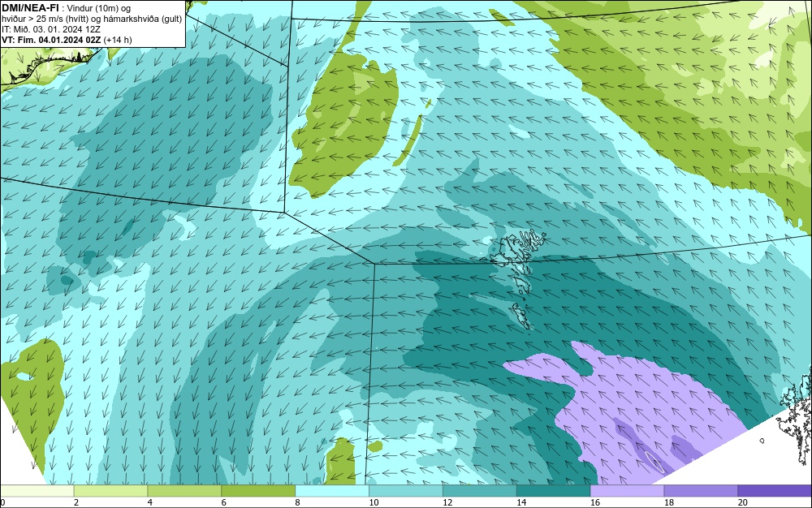Image resolution: width=812 pixels, height=508 pixels.
Task: Click the 6-8 m/s olive green legend swatch
Action: click(x=258, y=491)
